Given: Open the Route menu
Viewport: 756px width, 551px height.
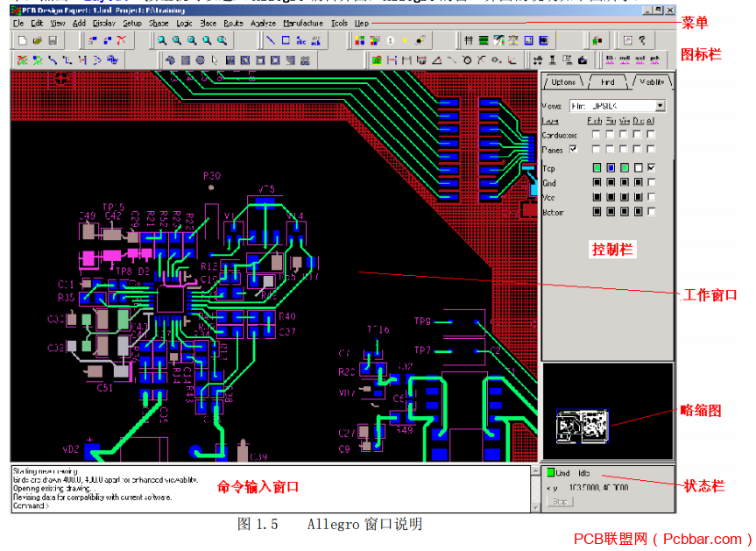Looking at the screenshot, I should [233, 23].
